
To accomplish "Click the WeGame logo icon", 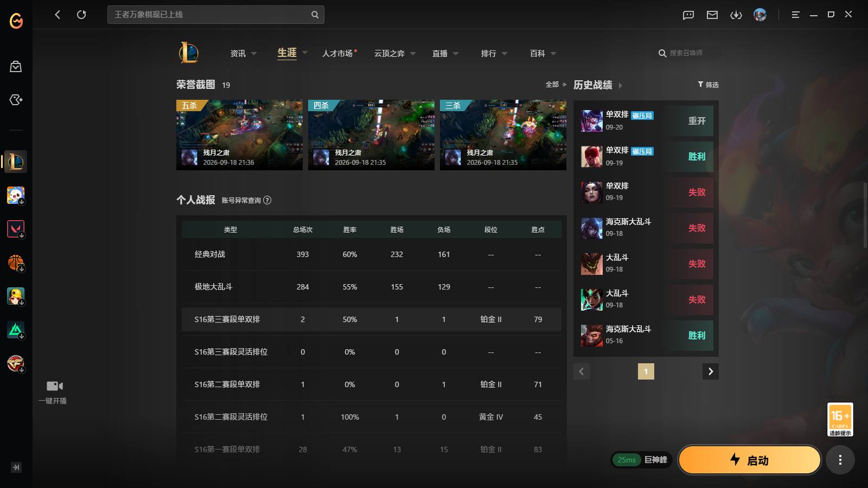I will point(16,21).
